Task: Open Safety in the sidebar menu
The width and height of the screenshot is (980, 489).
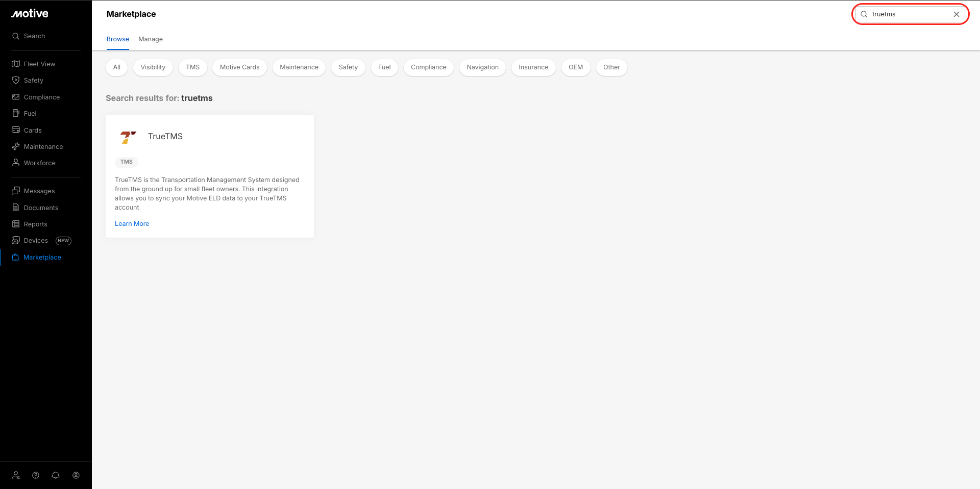Action: [34, 81]
